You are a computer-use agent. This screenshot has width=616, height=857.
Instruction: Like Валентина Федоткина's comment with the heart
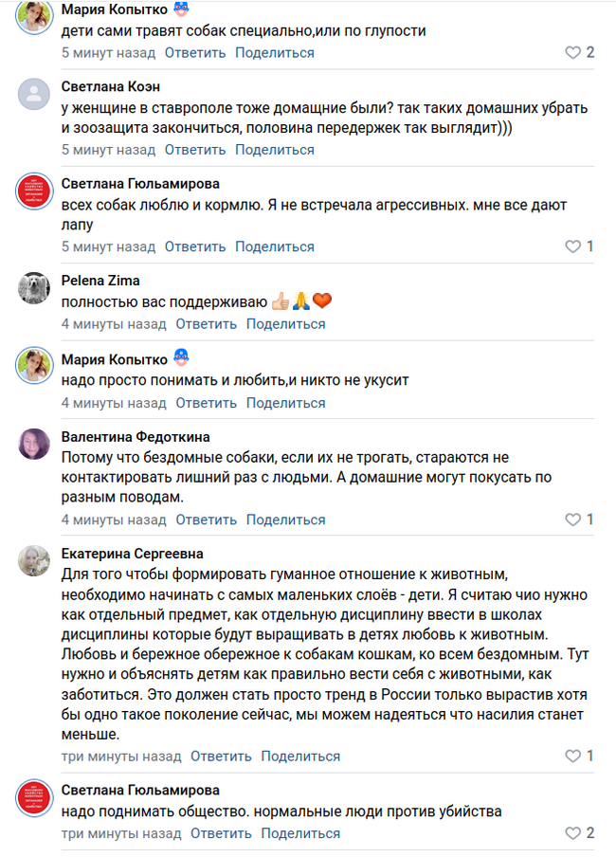point(573,520)
